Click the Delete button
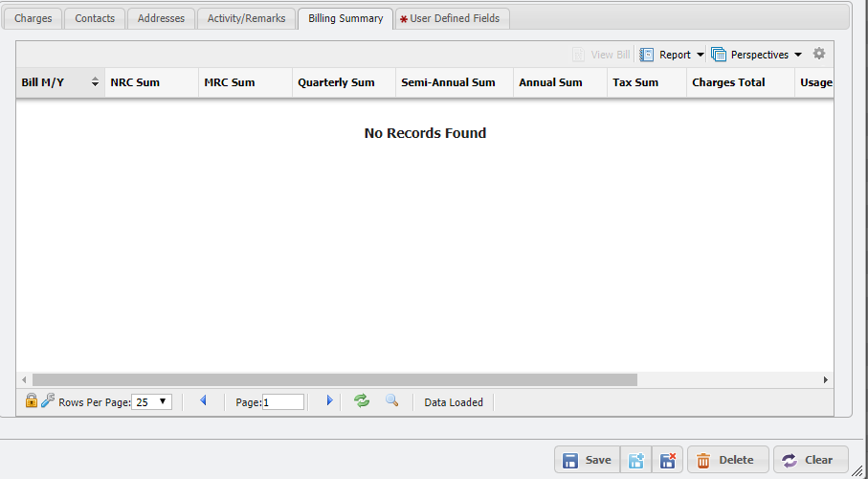This screenshot has height=479, width=868. pos(726,461)
